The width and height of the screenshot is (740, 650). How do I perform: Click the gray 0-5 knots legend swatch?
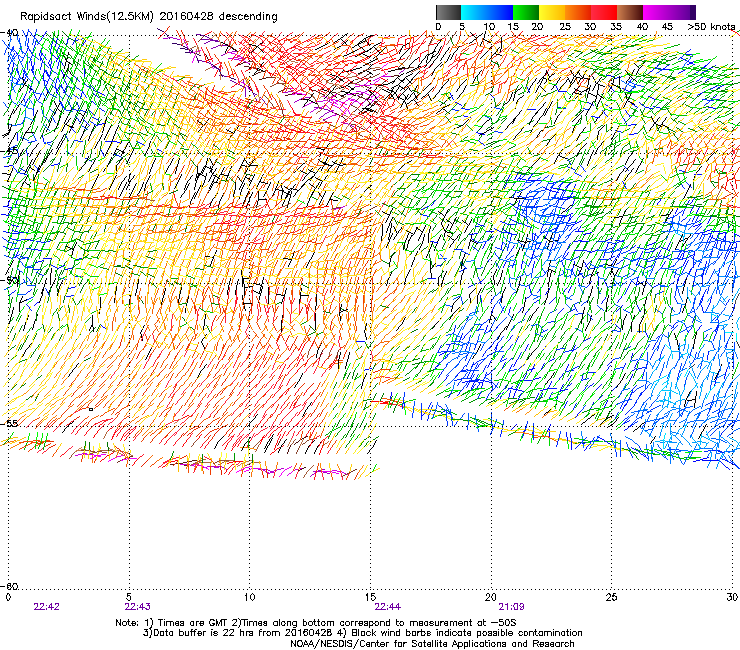click(x=448, y=12)
